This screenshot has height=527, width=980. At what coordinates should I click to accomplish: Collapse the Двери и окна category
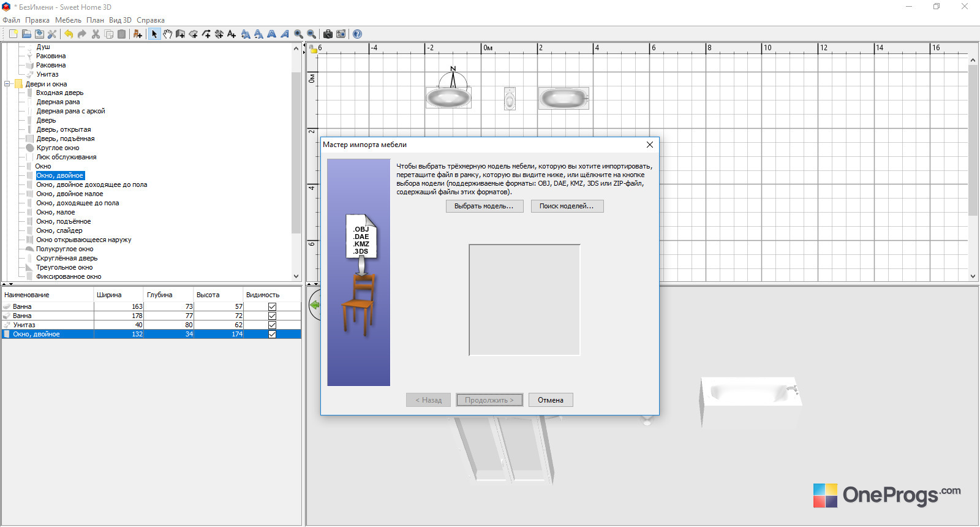(x=7, y=84)
